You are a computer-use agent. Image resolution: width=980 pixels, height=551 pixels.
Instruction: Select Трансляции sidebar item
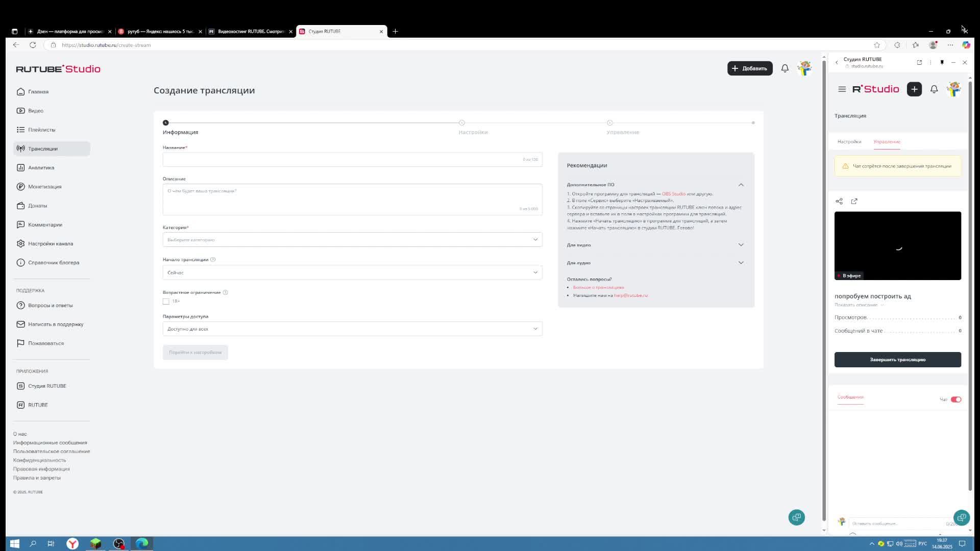pyautogui.click(x=52, y=148)
